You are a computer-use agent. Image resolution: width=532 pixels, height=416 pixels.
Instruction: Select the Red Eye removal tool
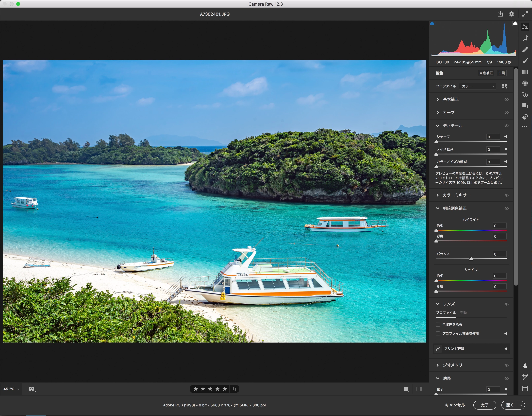tap(525, 95)
